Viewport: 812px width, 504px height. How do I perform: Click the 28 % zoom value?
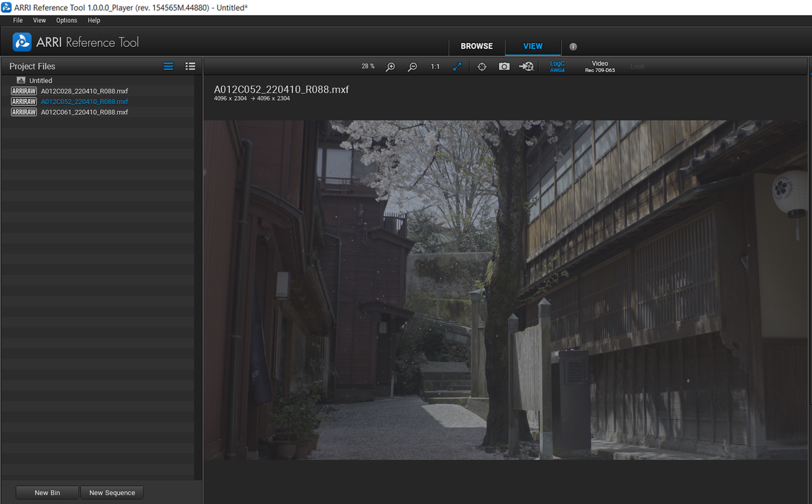point(368,66)
